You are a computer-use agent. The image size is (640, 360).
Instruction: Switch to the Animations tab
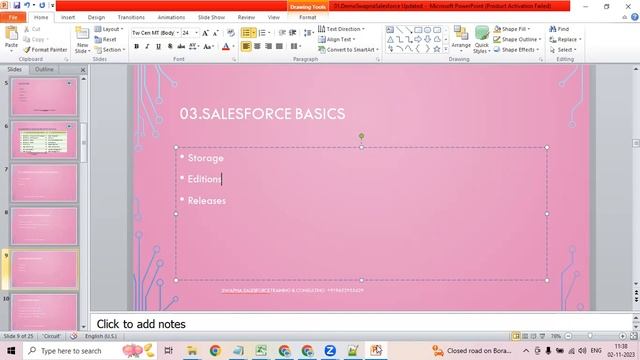point(171,17)
